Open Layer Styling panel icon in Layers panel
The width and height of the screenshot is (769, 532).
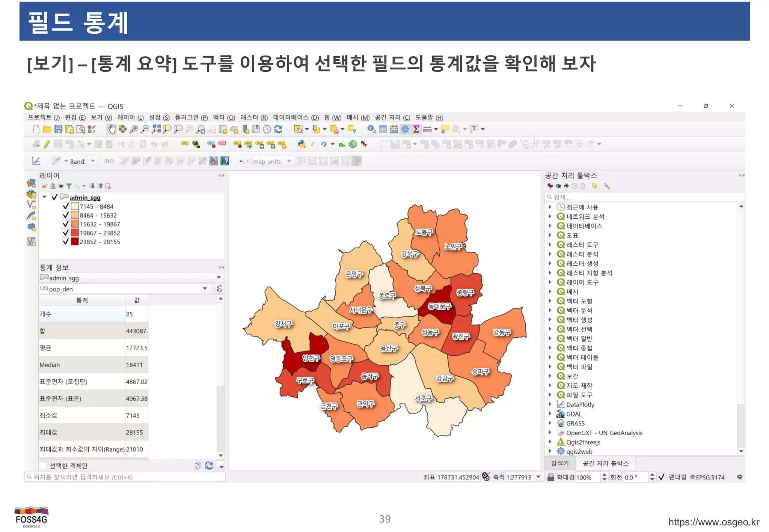pyautogui.click(x=45, y=186)
